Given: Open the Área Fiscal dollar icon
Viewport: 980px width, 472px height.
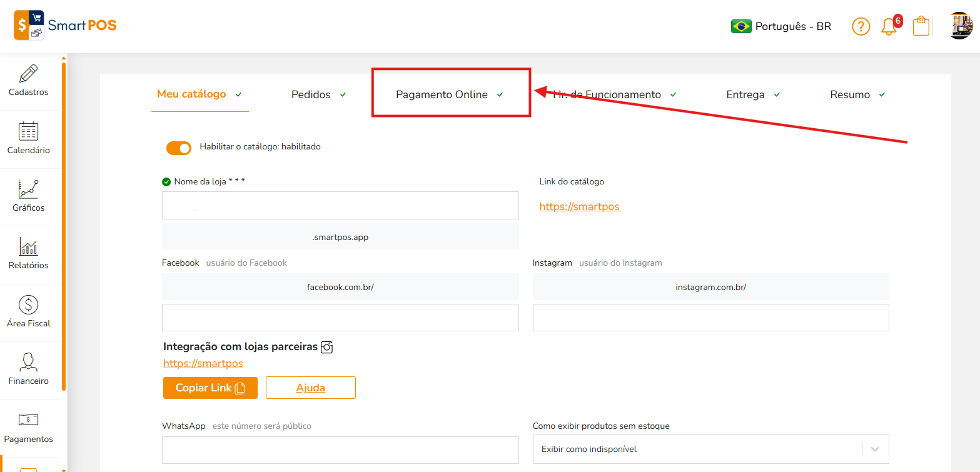Looking at the screenshot, I should 28,305.
